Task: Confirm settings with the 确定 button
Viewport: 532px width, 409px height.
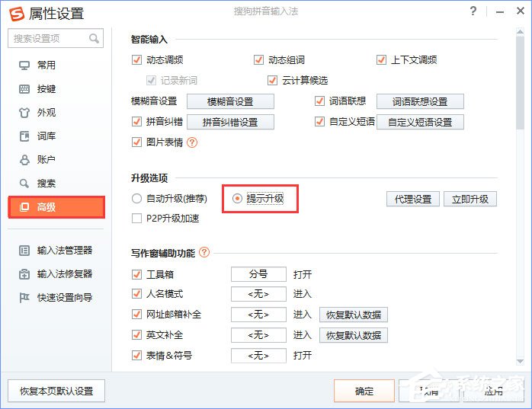Action: point(364,391)
